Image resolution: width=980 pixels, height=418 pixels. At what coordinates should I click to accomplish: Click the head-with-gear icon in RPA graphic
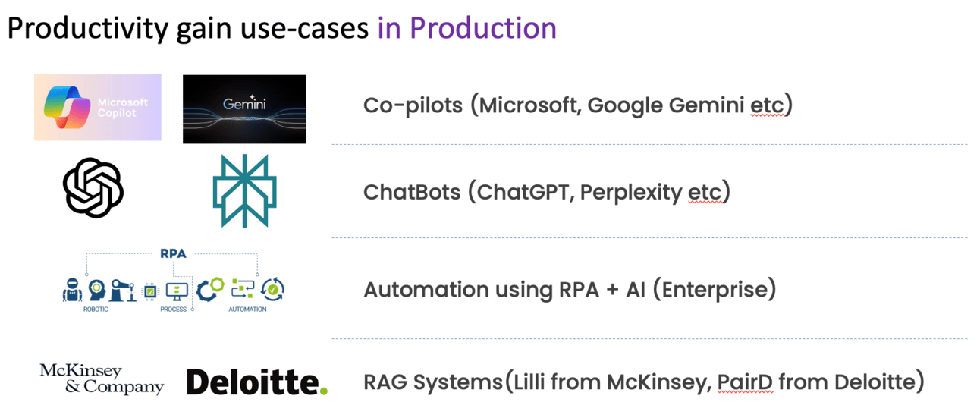pos(96,291)
